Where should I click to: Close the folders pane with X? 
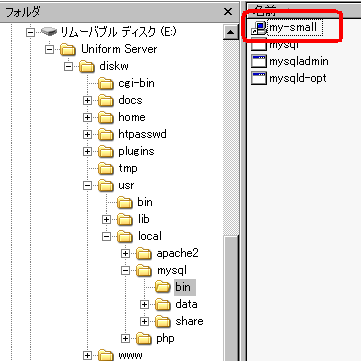pos(228,12)
